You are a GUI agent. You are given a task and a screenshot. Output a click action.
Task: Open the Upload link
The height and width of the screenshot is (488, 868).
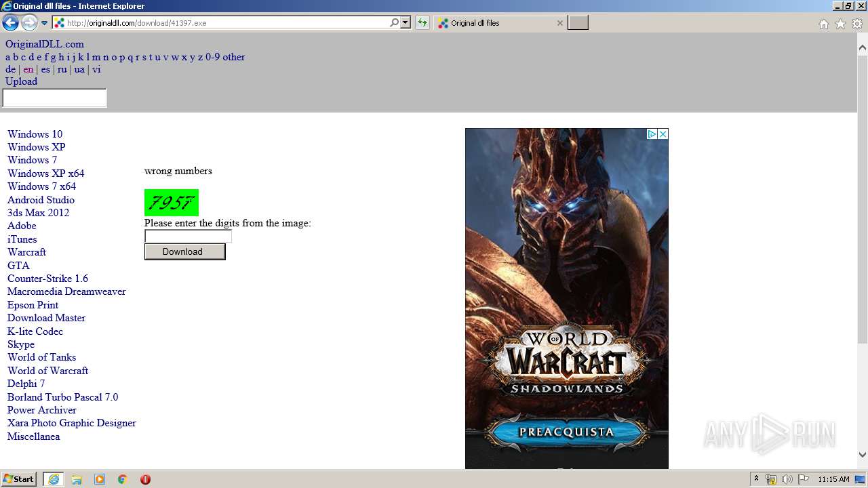point(21,81)
